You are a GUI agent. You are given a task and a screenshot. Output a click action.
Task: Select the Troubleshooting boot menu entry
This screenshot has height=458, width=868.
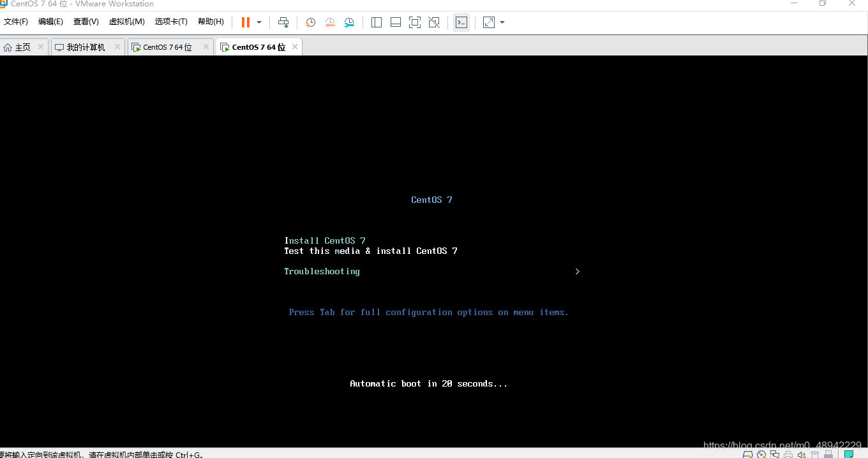coord(322,271)
